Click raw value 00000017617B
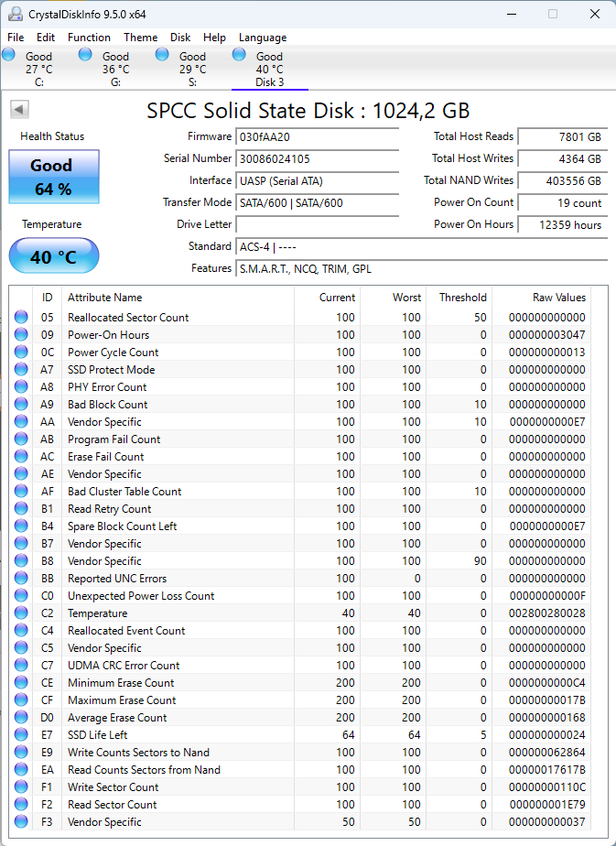Viewport: 616px width, 846px height. coord(547,770)
